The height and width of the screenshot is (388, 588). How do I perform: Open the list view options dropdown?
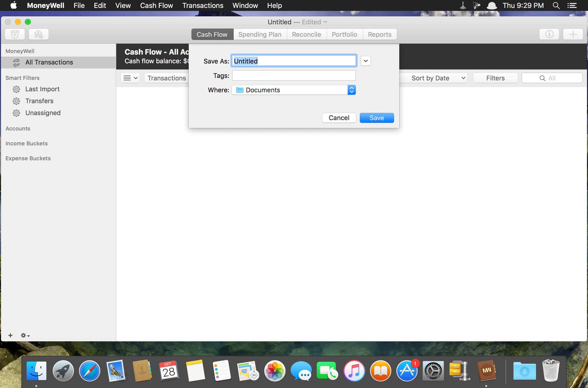click(130, 78)
